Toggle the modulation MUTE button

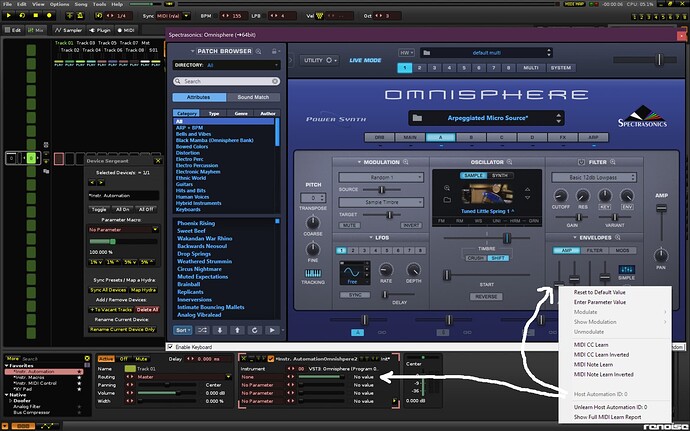point(349,225)
